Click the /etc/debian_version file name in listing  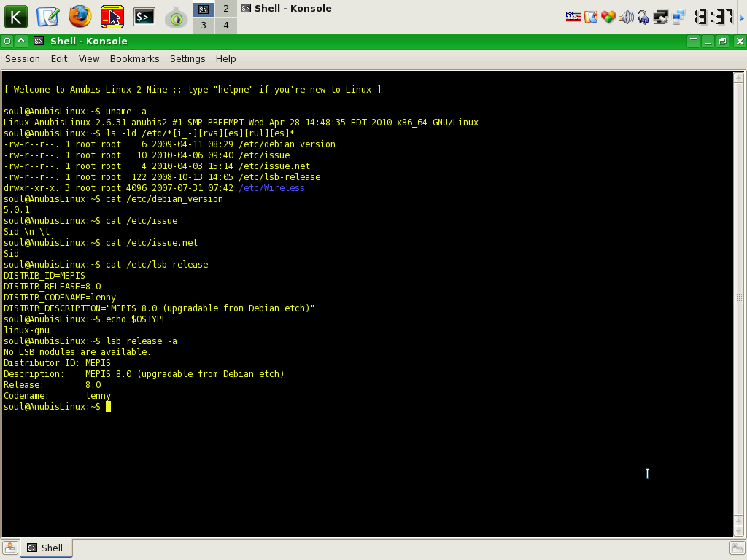pos(287,144)
